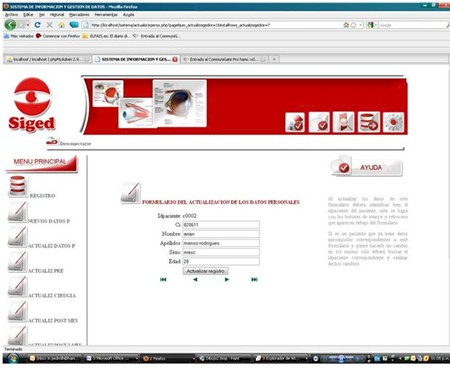Open the Microsoft Office taskbar group

[x=111, y=359]
